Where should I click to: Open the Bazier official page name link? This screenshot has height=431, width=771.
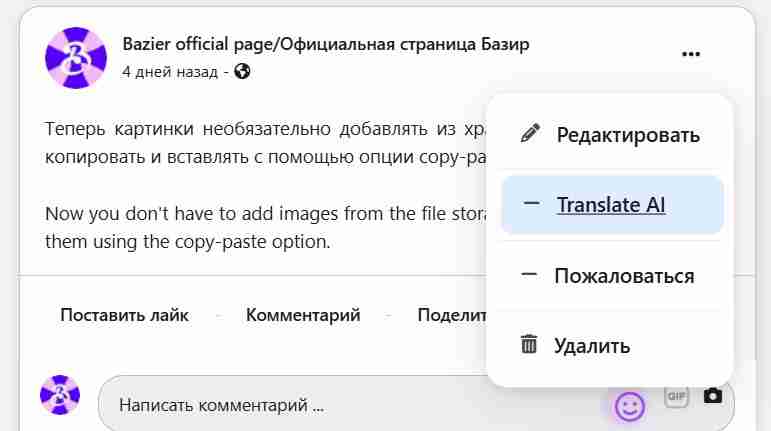coord(325,44)
